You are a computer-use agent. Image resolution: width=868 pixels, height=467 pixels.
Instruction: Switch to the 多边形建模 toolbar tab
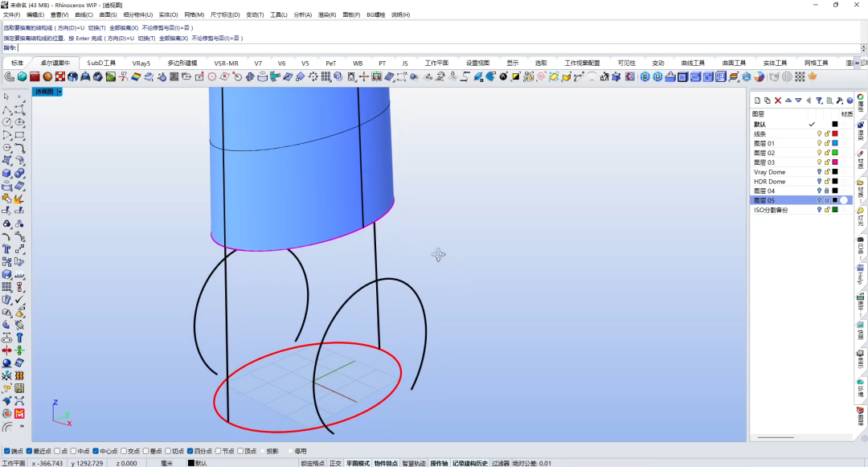182,63
